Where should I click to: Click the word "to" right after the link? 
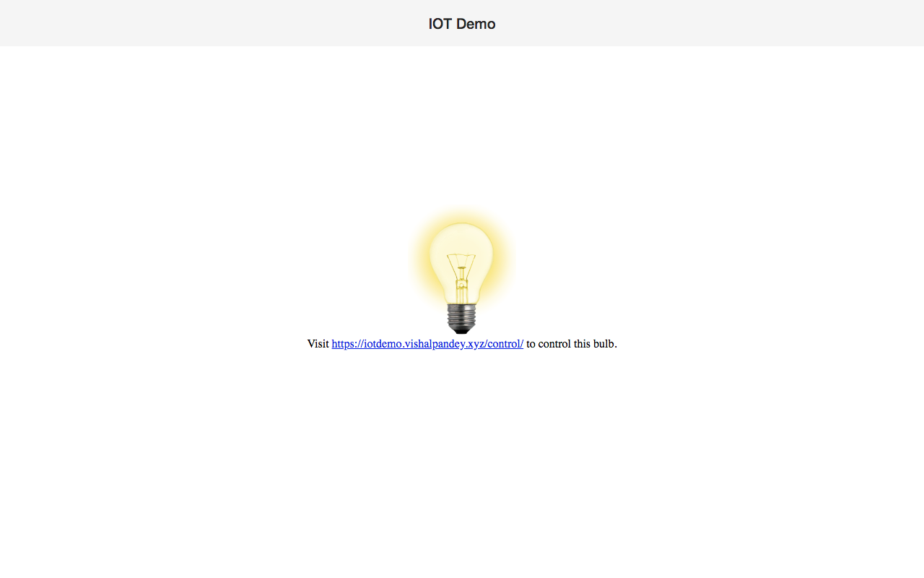[531, 344]
